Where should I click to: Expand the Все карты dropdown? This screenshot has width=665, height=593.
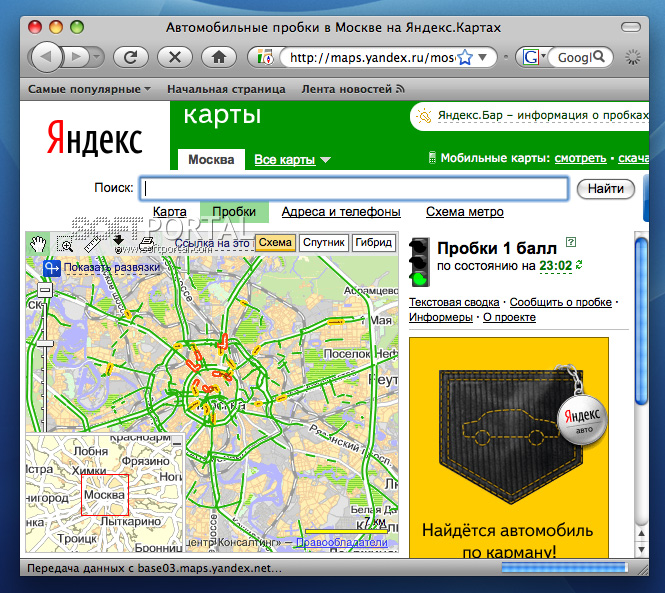coord(292,159)
